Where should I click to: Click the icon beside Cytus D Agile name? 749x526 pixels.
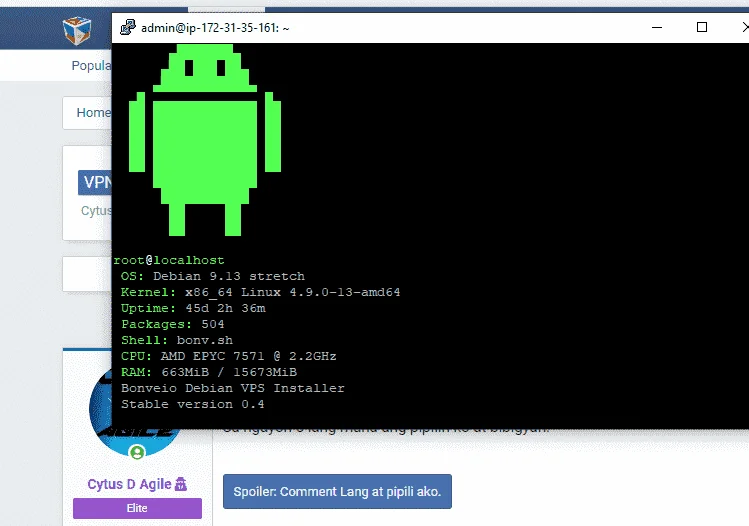181,484
